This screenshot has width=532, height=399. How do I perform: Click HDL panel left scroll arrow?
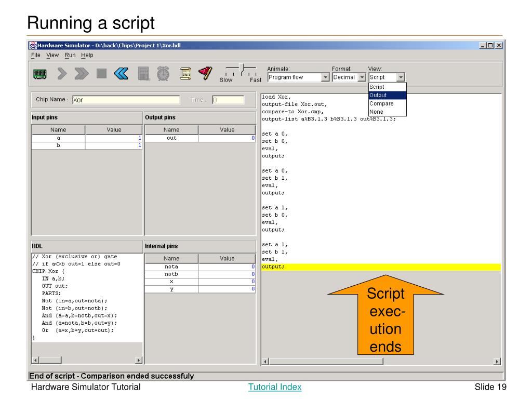click(36, 360)
